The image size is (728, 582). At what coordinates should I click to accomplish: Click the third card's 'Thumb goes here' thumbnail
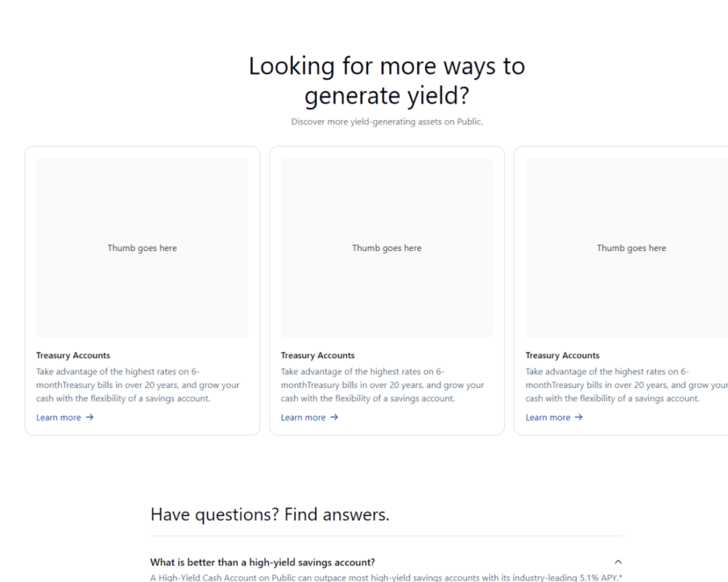[x=631, y=248]
